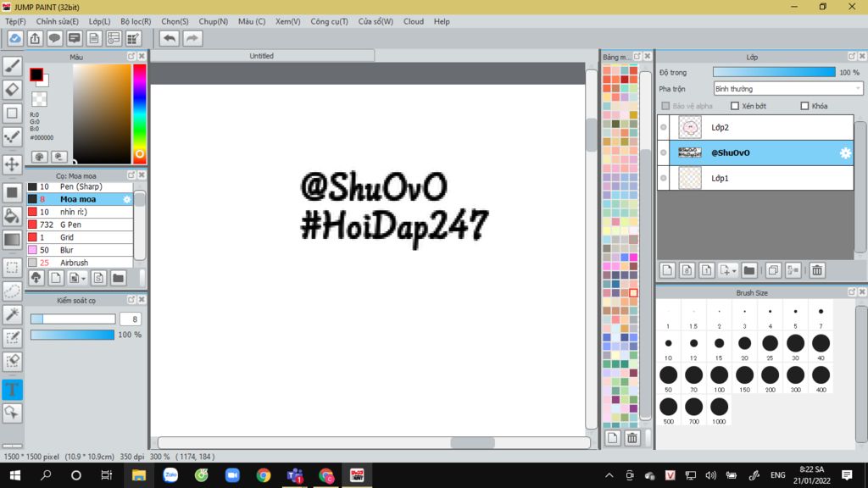
Task: Add brush folder icon in brush panel
Action: point(118,278)
